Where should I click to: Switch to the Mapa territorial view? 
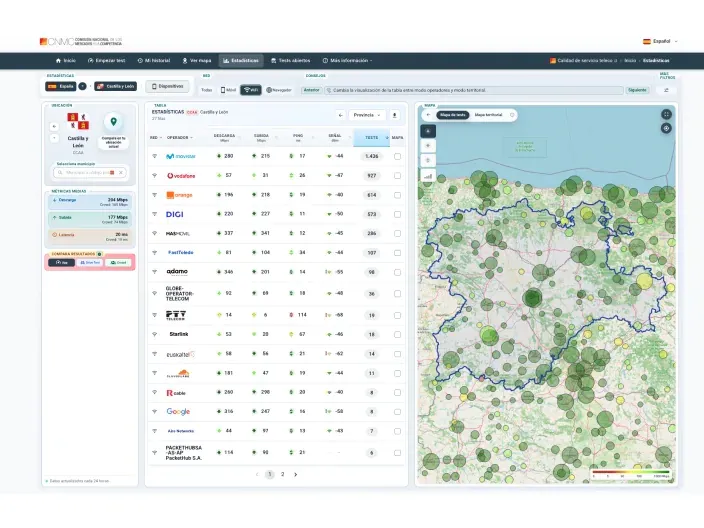pyautogui.click(x=488, y=115)
